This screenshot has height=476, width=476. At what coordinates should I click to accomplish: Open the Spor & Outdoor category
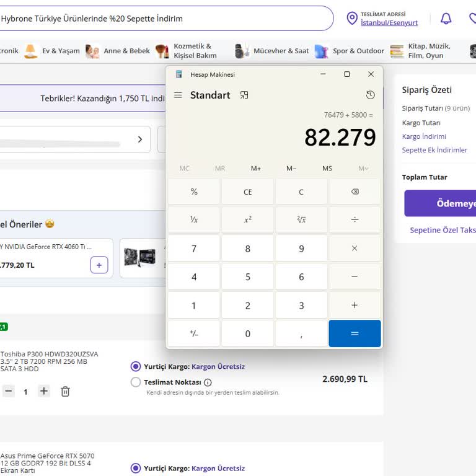click(350, 51)
